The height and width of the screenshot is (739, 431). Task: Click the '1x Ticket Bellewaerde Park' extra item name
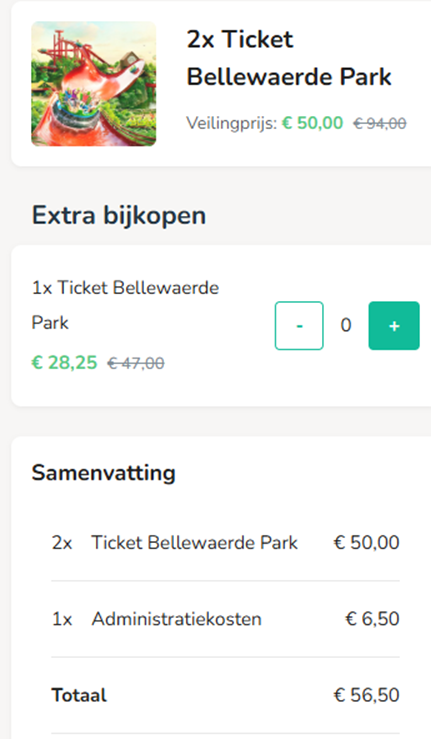click(x=125, y=305)
